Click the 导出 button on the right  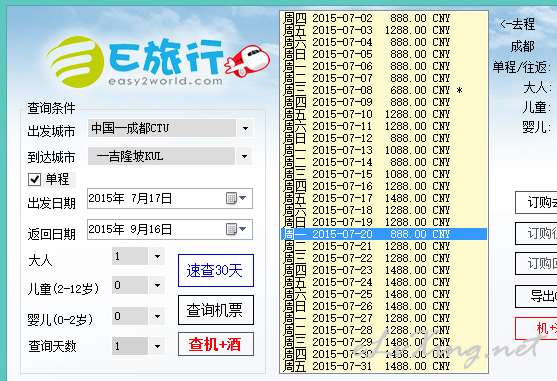pyautogui.click(x=536, y=296)
